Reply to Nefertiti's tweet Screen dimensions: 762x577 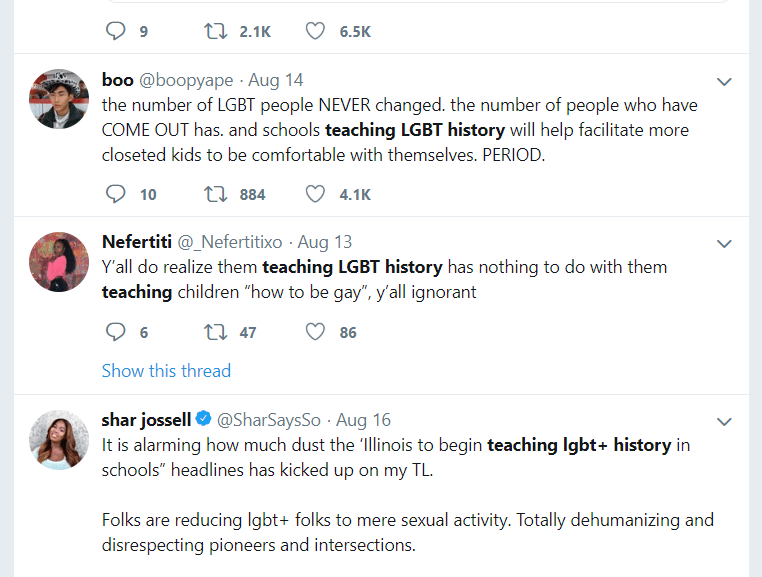(117, 332)
